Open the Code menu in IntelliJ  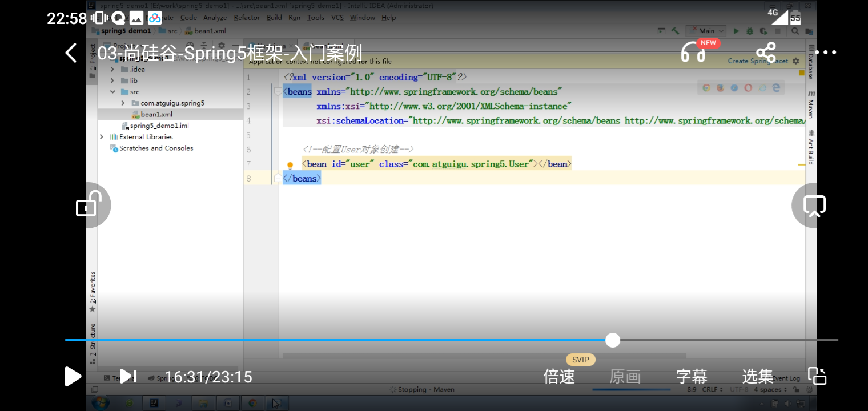pyautogui.click(x=188, y=18)
